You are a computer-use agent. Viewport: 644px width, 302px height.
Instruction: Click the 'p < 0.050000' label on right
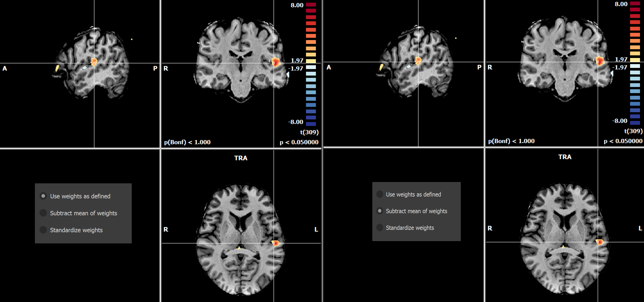[x=623, y=141]
